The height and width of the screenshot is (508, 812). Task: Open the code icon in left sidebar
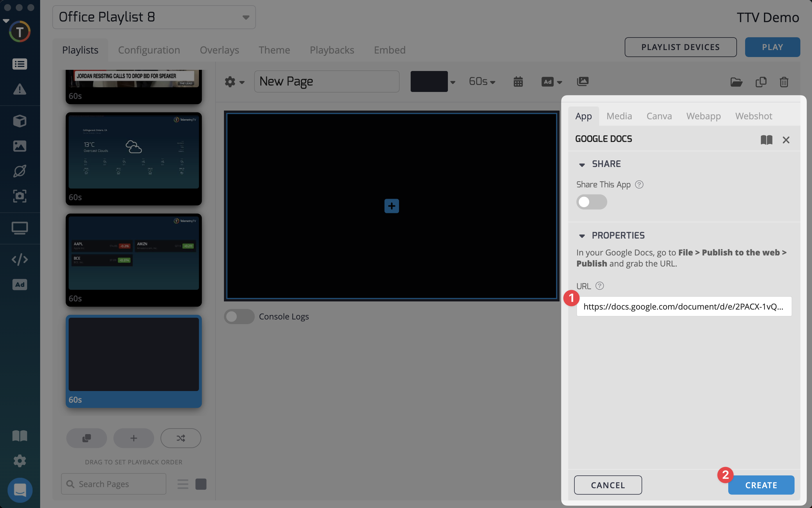(x=19, y=259)
